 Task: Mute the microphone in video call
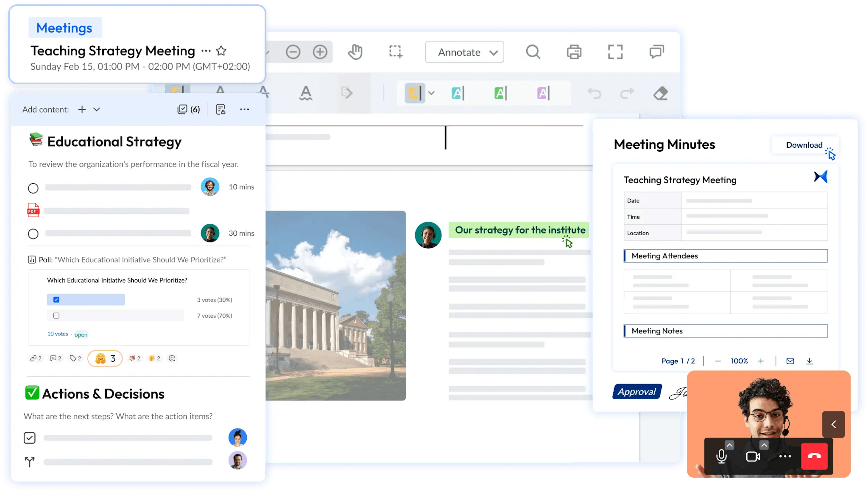(x=721, y=457)
